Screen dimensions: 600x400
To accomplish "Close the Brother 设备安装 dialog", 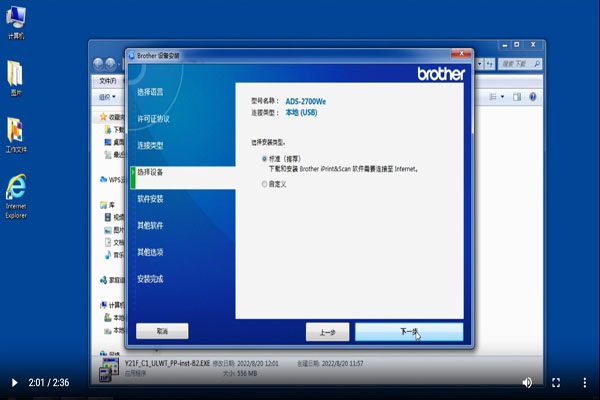I will point(461,54).
